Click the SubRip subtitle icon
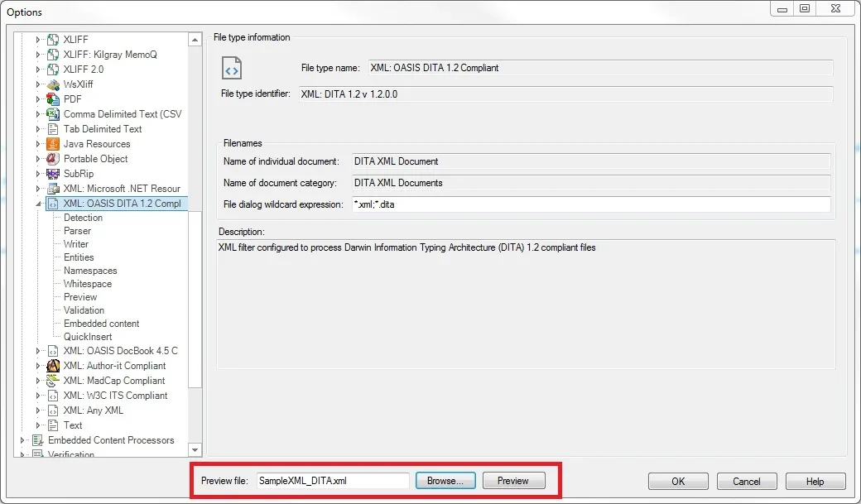The image size is (861, 504). tap(53, 174)
